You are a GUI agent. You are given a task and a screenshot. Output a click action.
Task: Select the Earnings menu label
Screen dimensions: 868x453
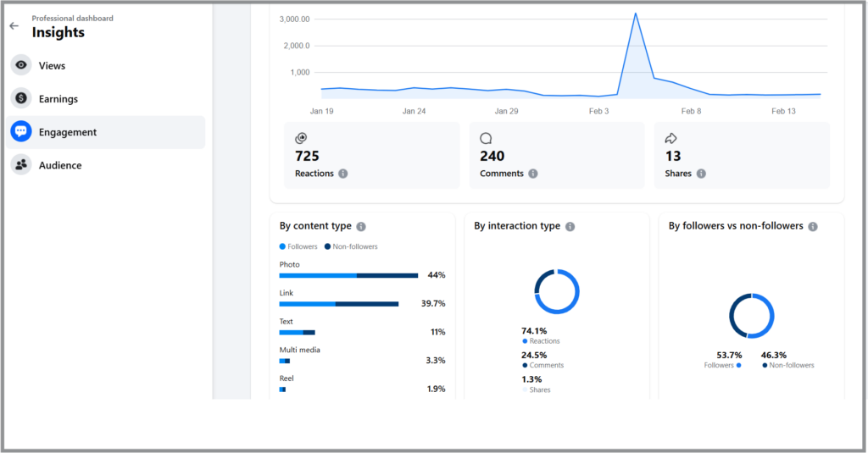pyautogui.click(x=58, y=99)
